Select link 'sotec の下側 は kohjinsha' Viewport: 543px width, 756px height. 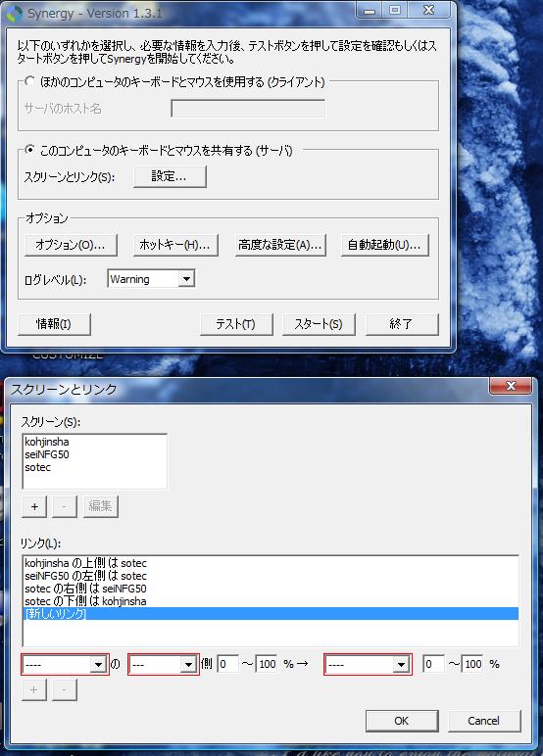click(x=271, y=601)
